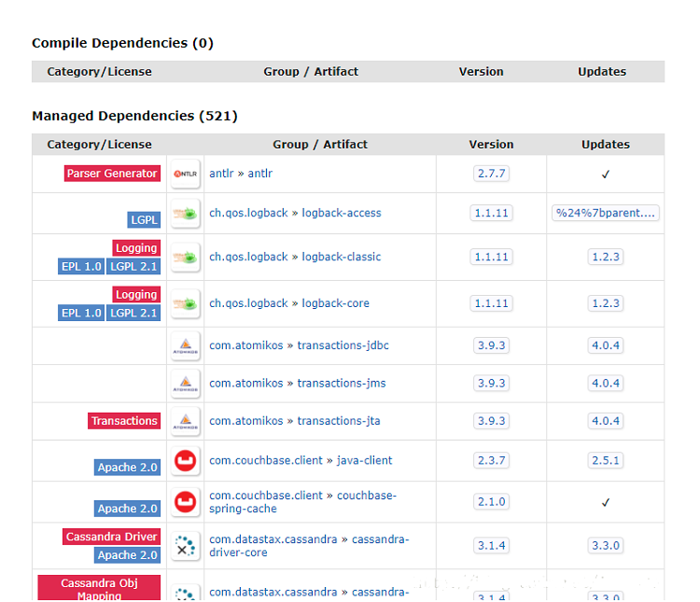Click the cassandra-driver-core icon
Screen dimensions: 700x602
[186, 546]
